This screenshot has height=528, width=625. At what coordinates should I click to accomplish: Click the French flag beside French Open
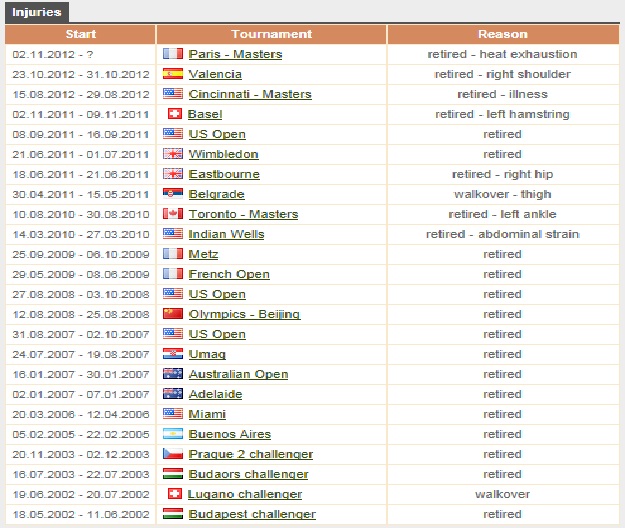[173, 273]
